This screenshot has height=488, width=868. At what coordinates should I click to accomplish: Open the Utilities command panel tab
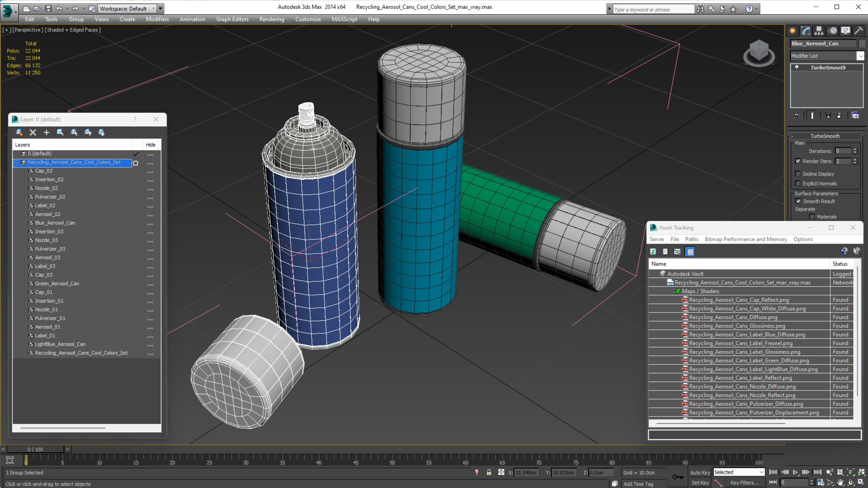pos(859,31)
